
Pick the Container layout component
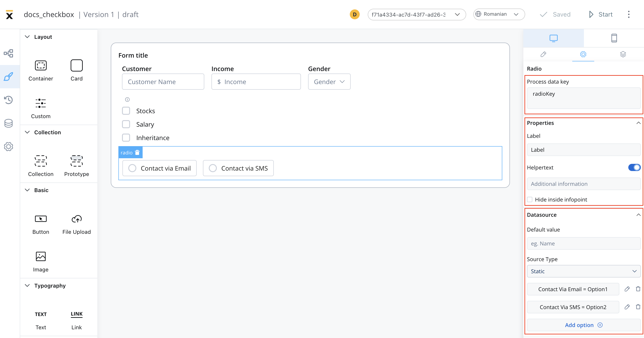pyautogui.click(x=41, y=70)
